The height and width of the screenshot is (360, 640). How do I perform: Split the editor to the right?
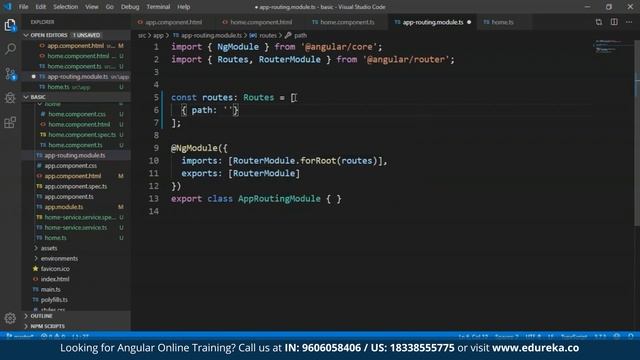[x=614, y=22]
